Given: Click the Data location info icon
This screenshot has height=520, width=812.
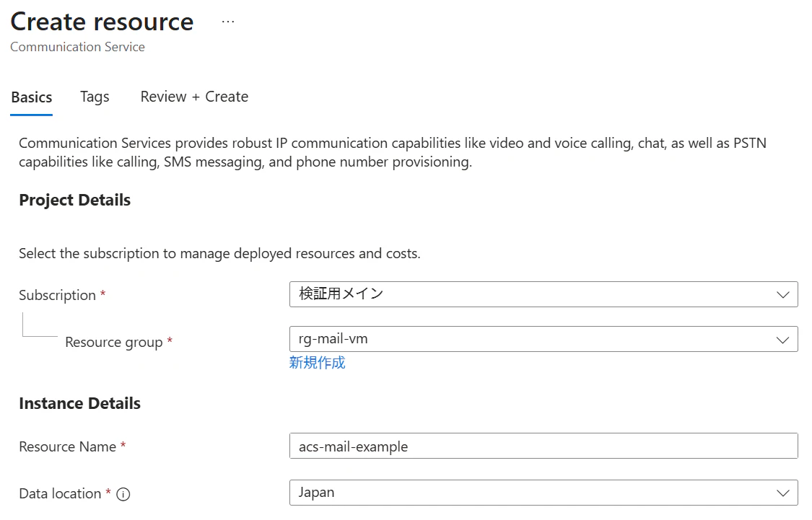Looking at the screenshot, I should pyautogui.click(x=123, y=494).
